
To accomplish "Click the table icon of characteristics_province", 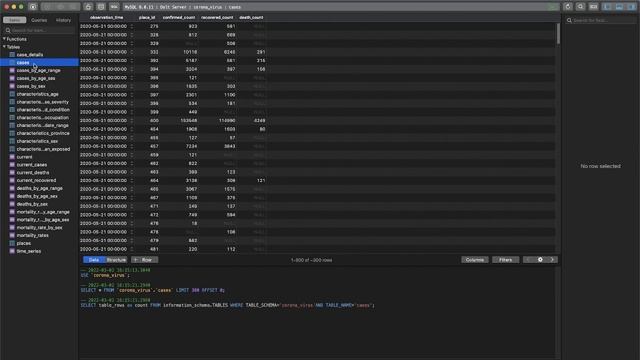I will tap(12, 133).
